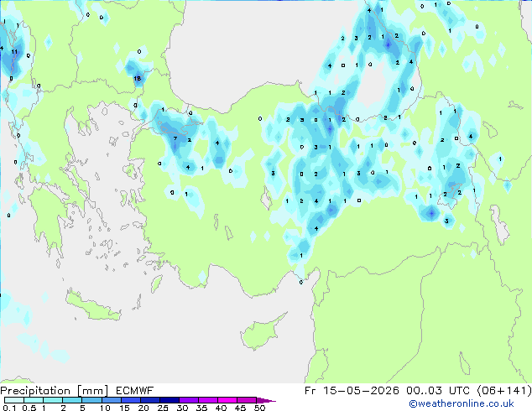Select the 1–2 mm legend color box

tap(53, 400)
